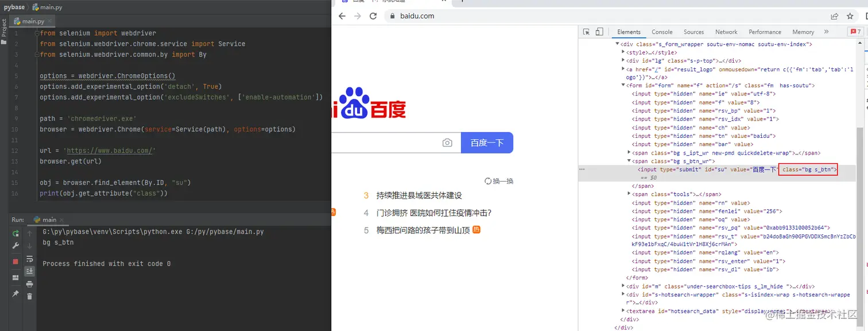Stop the process with the red square

coord(15,261)
